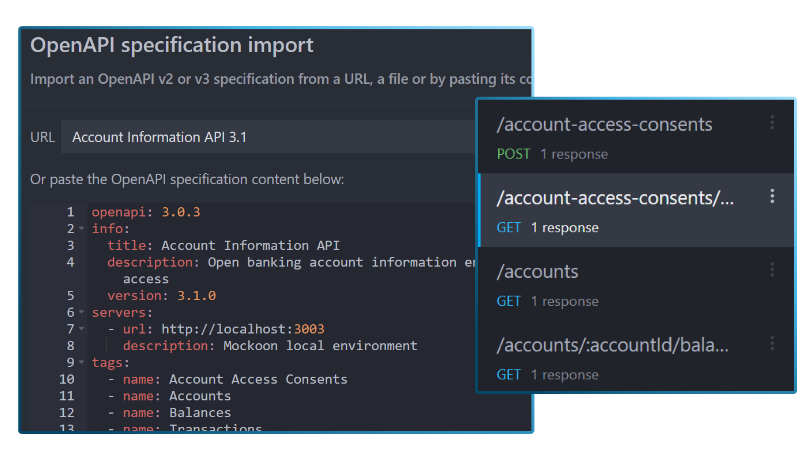Click the line number 5 in gutter

pos(70,295)
